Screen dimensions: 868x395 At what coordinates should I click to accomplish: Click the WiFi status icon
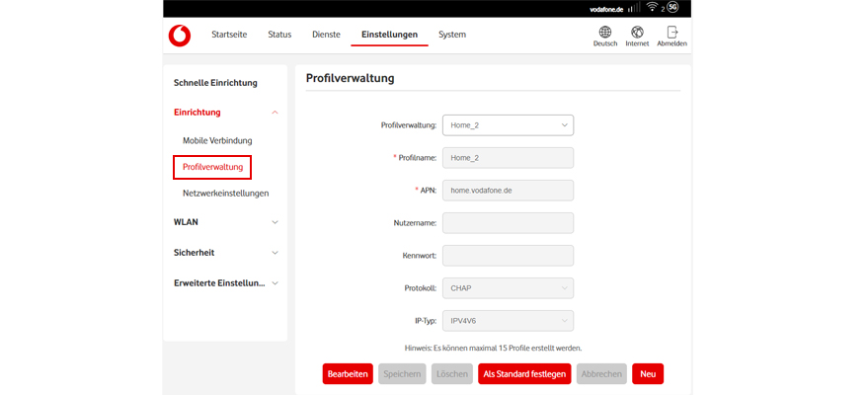tap(652, 7)
